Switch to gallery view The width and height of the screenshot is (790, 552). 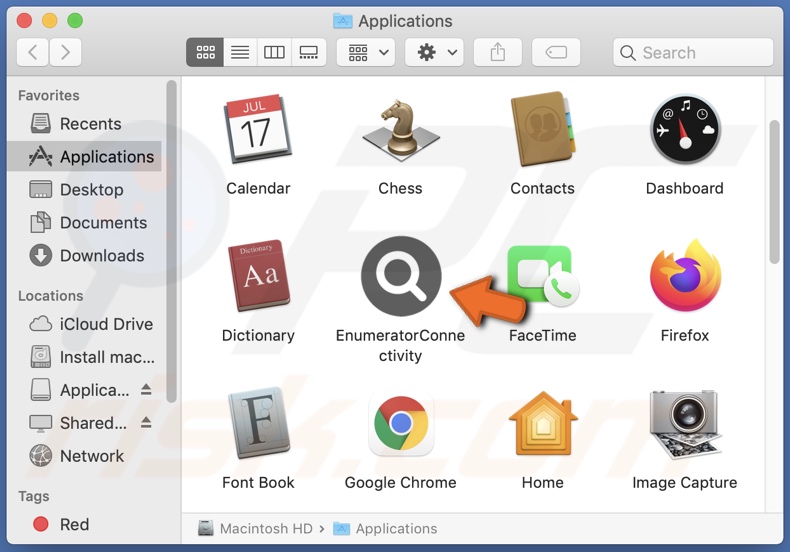pos(308,52)
